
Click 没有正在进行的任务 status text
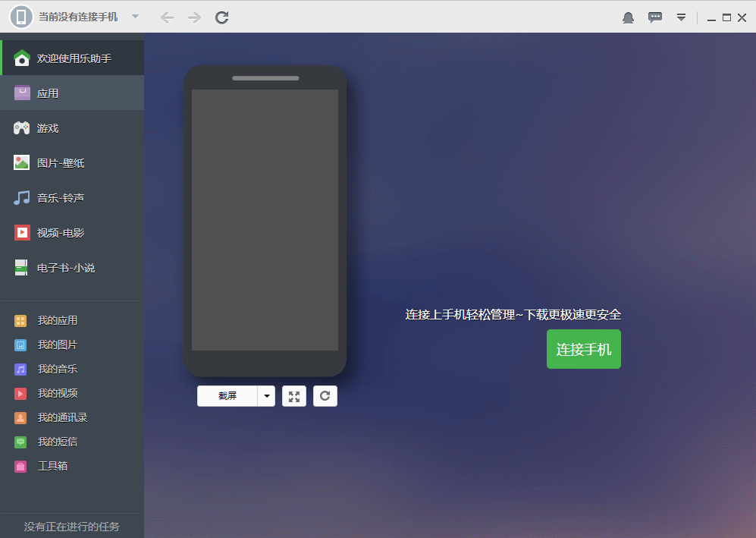[72, 527]
